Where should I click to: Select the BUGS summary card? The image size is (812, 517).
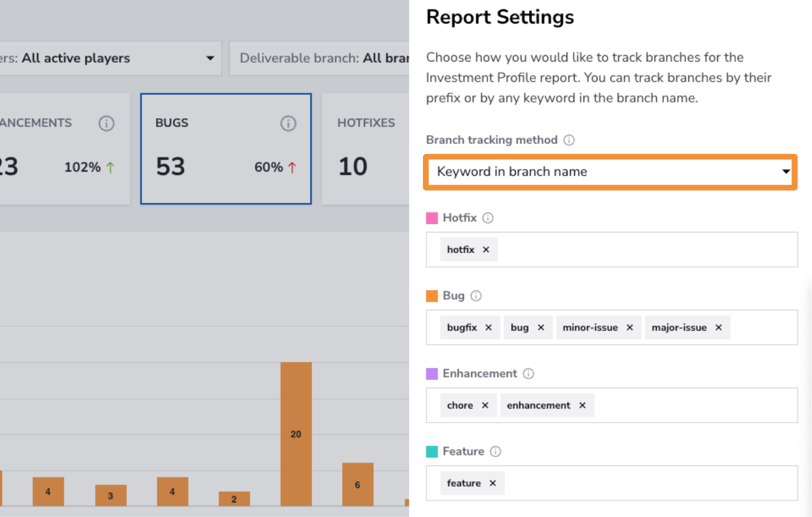tap(226, 149)
